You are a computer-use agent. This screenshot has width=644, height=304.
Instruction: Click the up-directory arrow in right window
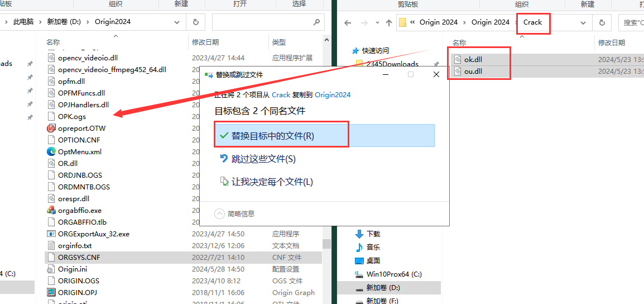pos(389,23)
